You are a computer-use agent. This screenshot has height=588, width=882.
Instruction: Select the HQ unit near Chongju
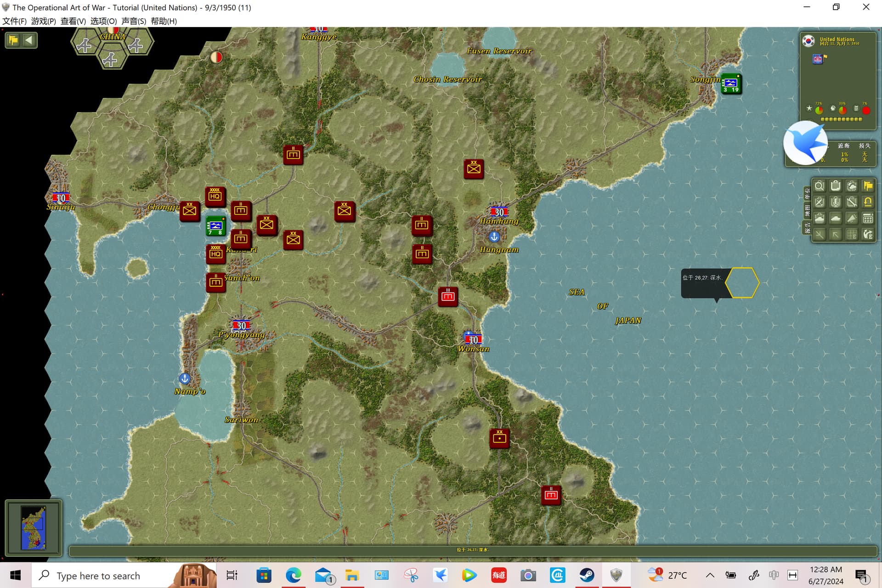pos(215,196)
